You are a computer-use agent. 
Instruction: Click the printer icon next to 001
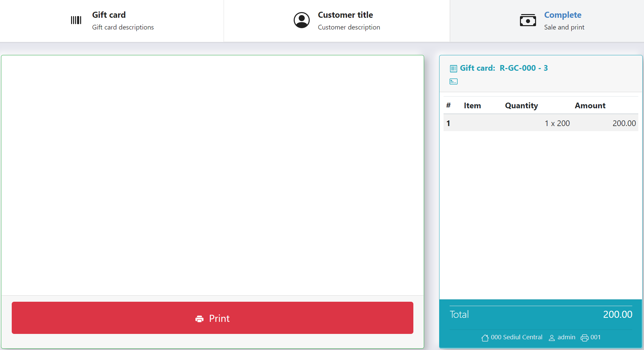pyautogui.click(x=584, y=338)
